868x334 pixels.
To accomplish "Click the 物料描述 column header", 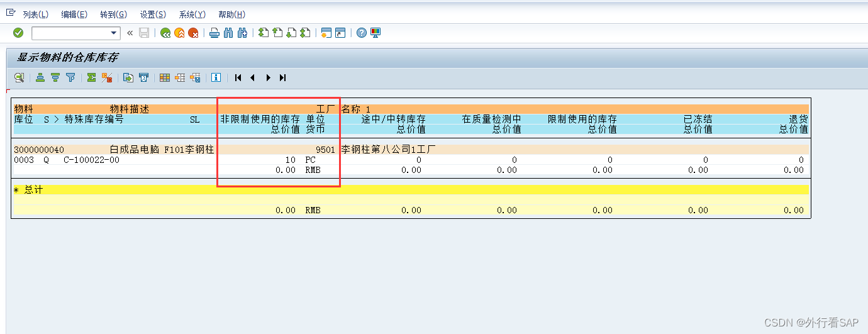I will (130, 109).
